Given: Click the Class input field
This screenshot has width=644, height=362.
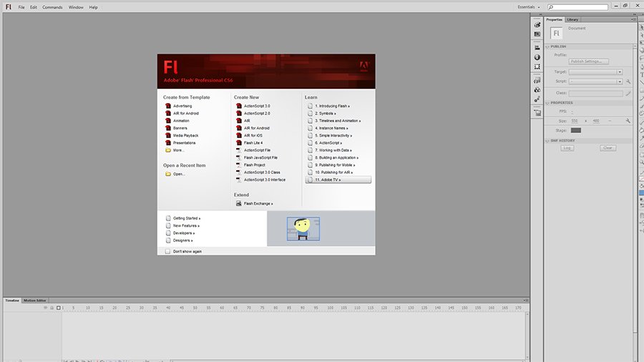Looking at the screenshot, I should [595, 93].
